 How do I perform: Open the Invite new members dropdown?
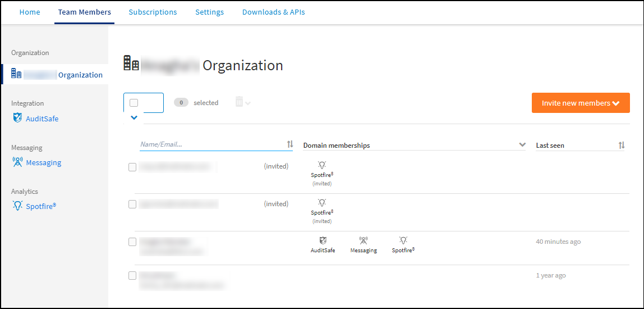[x=581, y=103]
